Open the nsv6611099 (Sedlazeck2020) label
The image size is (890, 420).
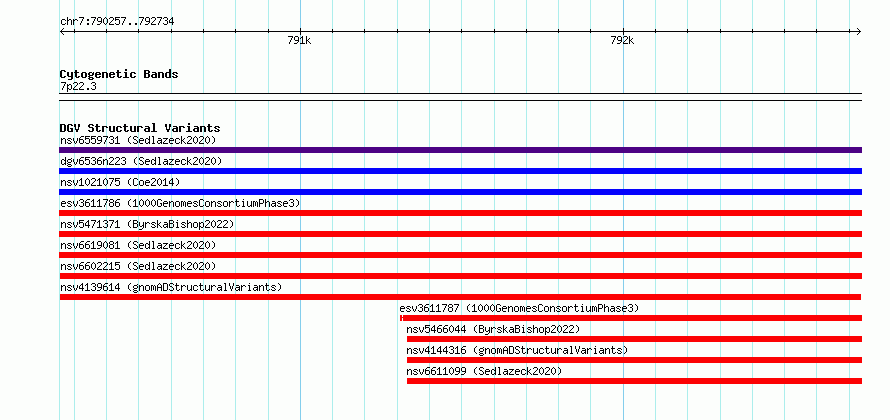(484, 371)
